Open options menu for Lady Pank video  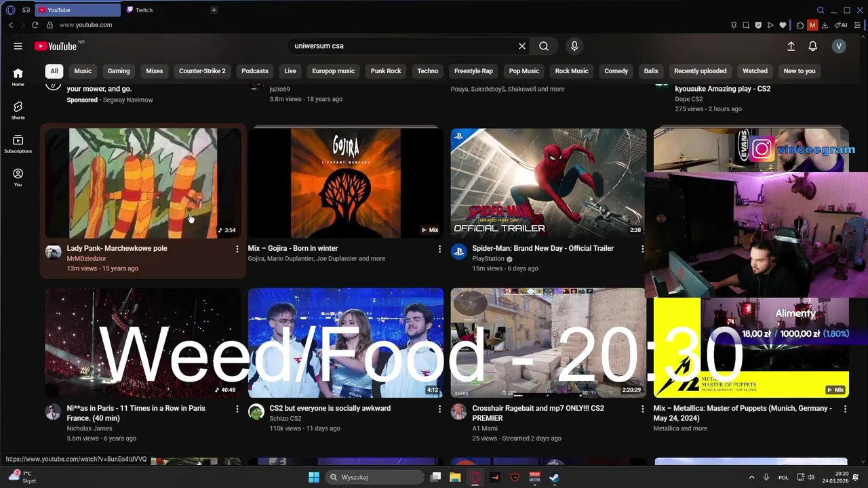click(237, 249)
